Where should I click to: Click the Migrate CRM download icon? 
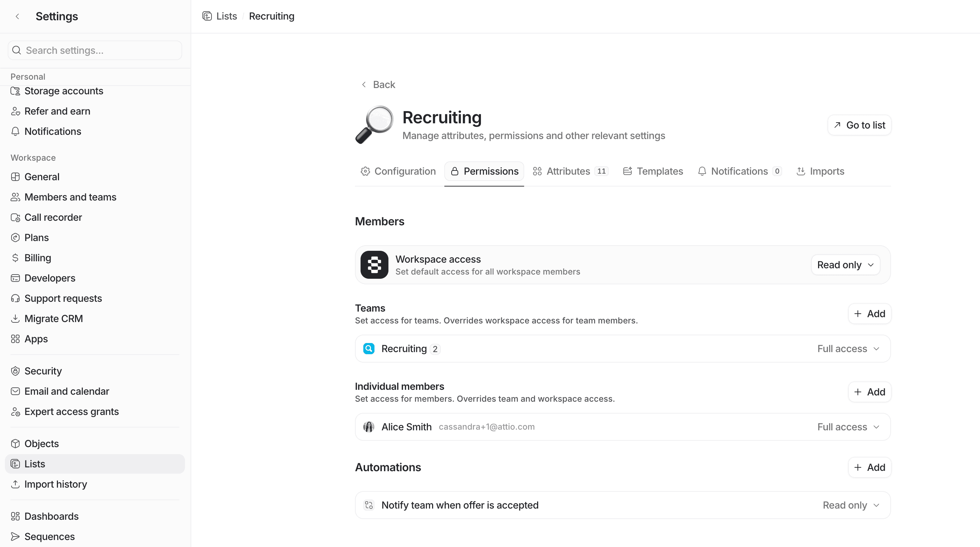[15, 319]
